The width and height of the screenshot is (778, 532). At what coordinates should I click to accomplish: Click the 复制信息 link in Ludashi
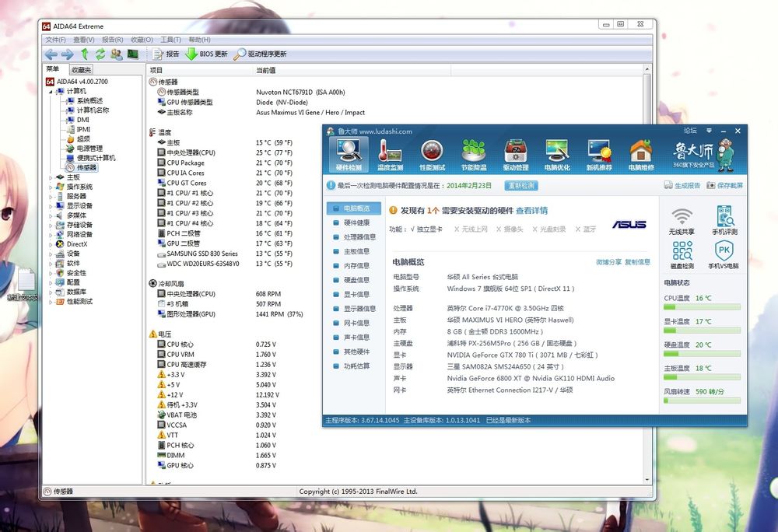pos(637,262)
